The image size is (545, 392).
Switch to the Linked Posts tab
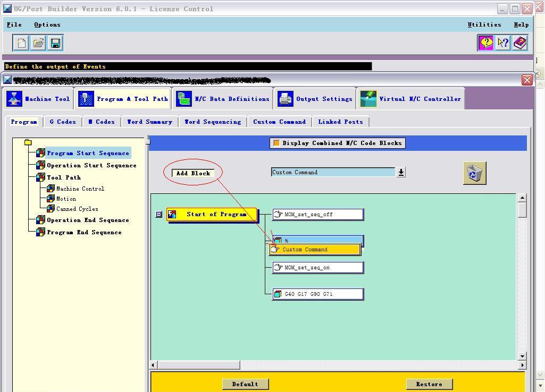tap(340, 122)
